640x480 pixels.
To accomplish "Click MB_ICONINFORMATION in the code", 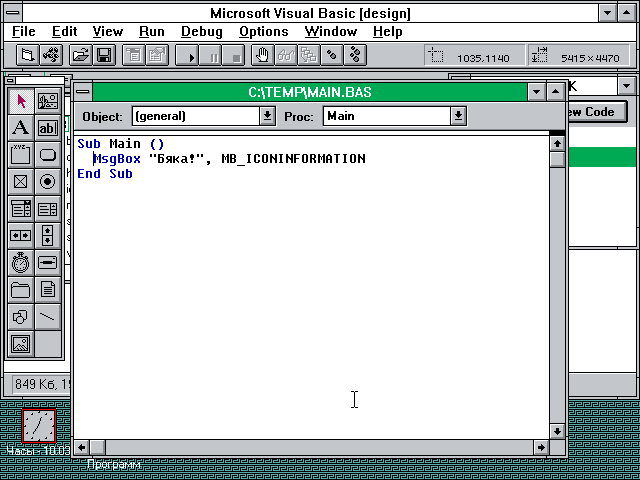I will tap(293, 158).
